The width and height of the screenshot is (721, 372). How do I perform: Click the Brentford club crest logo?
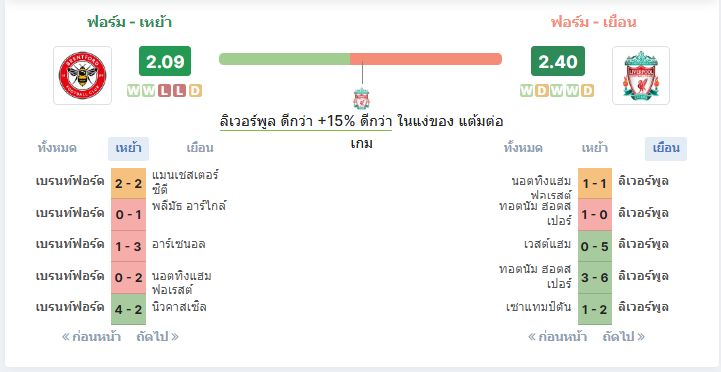[82, 75]
